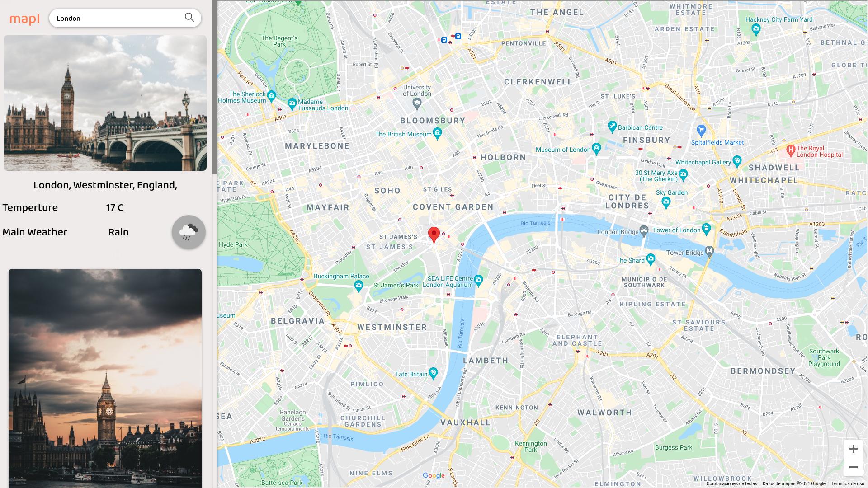868x488 pixels.
Task: Zoom out the map with minus
Action: [854, 467]
